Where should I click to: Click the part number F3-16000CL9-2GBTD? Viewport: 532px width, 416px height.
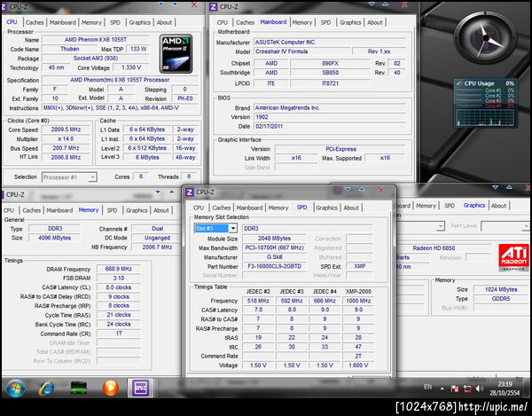(275, 266)
